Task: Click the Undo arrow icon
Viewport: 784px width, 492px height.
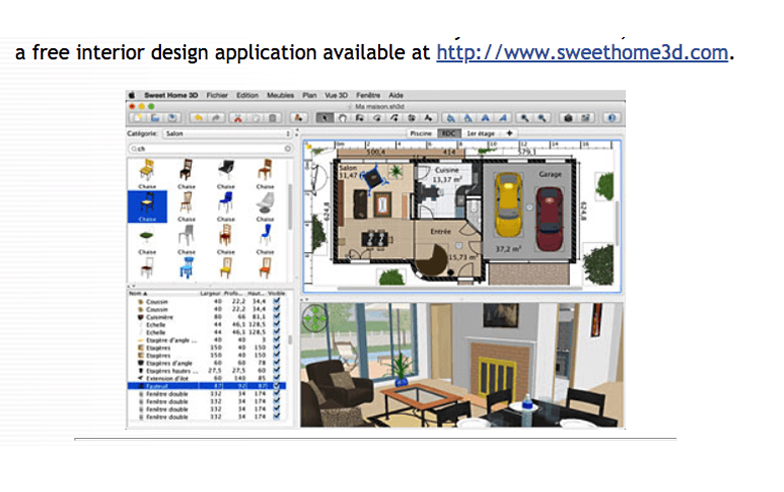Action: coord(198,118)
